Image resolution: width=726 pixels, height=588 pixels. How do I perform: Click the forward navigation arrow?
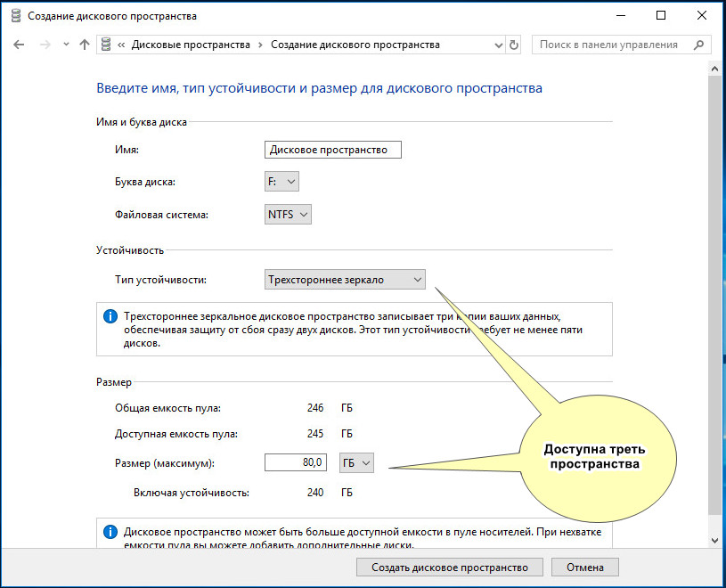pyautogui.click(x=45, y=45)
